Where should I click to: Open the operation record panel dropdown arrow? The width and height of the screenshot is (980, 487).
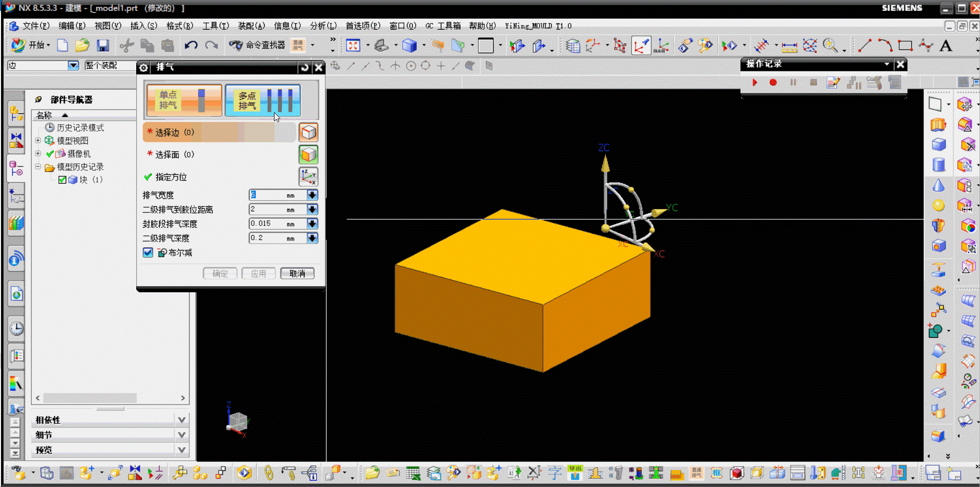(887, 64)
